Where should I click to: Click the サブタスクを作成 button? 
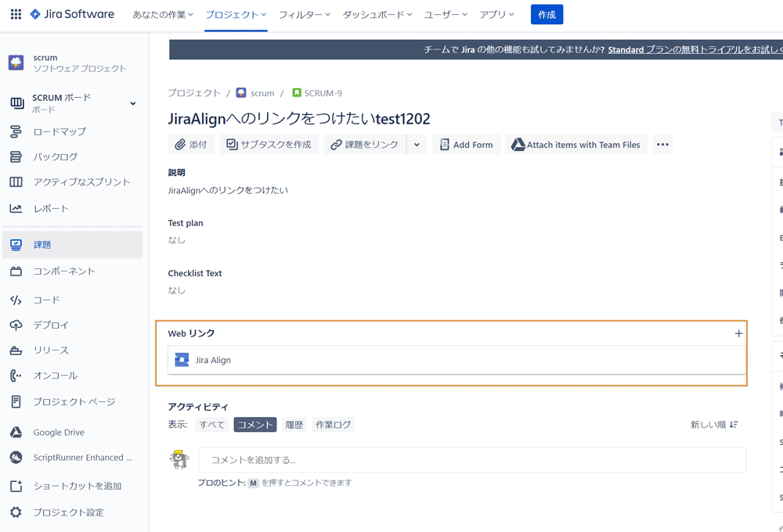(269, 144)
